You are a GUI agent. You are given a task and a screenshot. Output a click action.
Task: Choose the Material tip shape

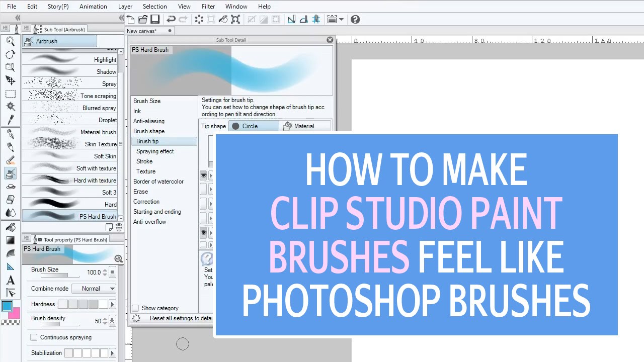(306, 126)
